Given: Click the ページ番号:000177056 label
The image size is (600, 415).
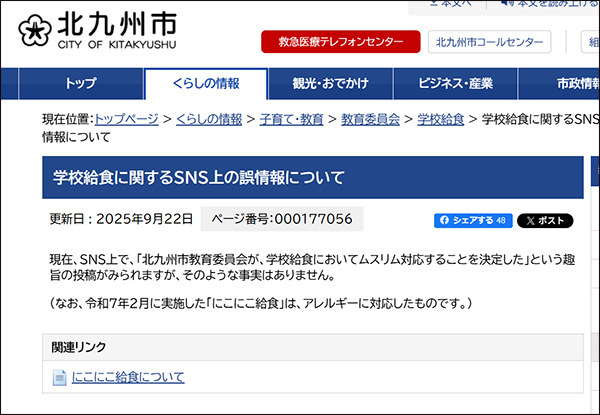Looking at the screenshot, I should pyautogui.click(x=282, y=219).
